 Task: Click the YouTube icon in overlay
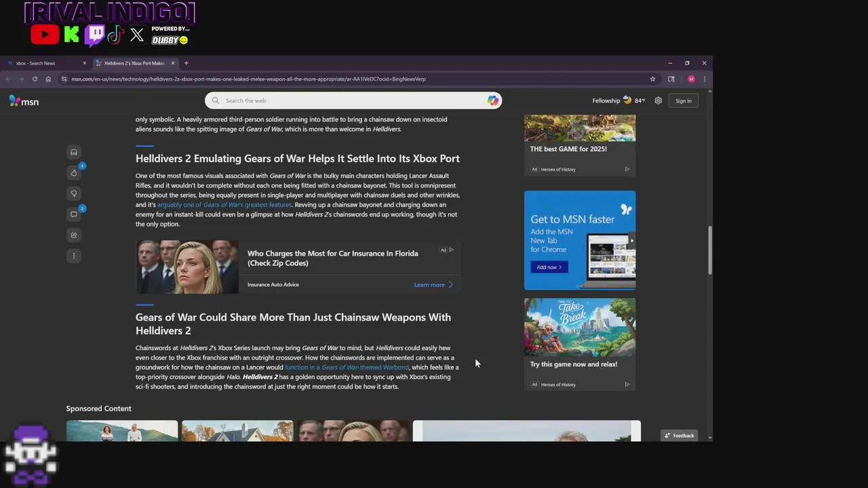click(45, 35)
